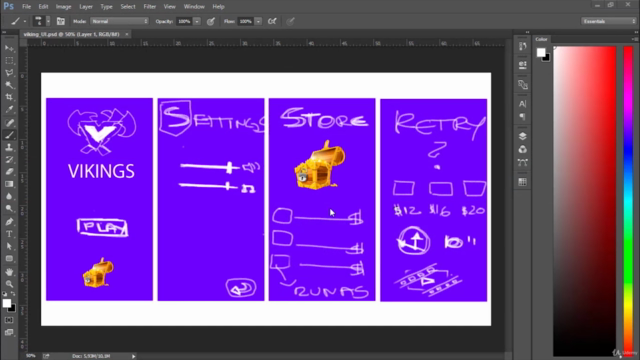Open the File menu
The image size is (640, 360).
point(27,7)
